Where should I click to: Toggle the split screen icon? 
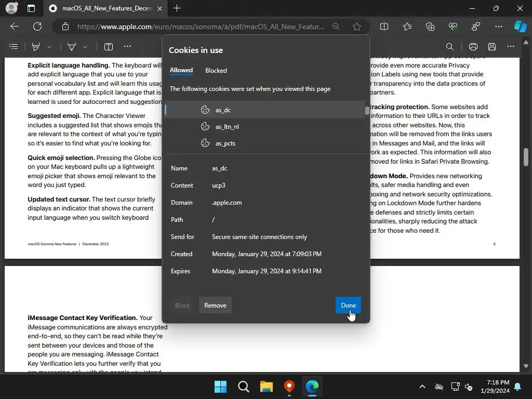384,26
